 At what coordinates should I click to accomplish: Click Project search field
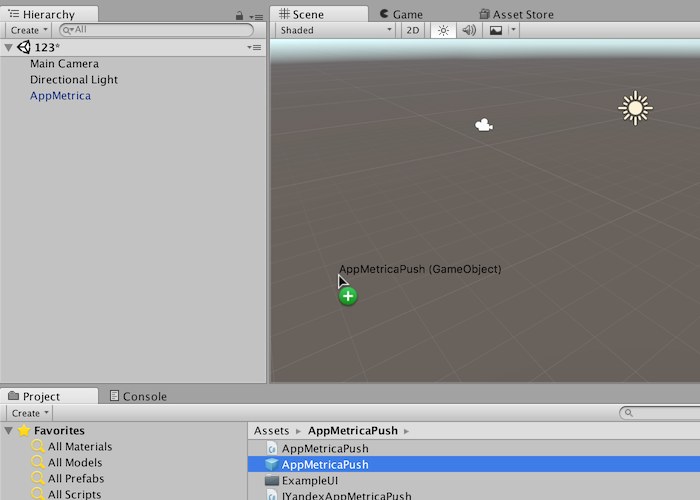(660, 413)
